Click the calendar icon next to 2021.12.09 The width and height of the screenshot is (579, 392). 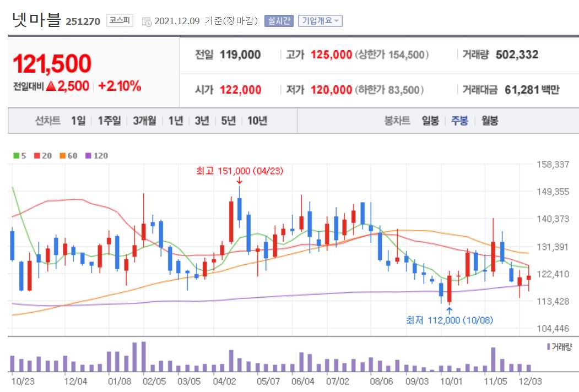(147, 21)
